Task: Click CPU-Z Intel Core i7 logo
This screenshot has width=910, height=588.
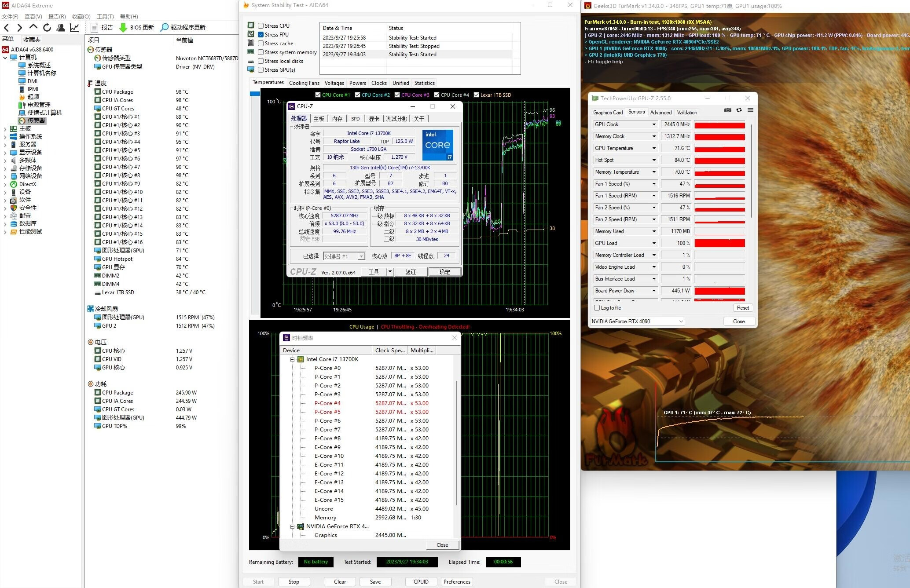Action: (x=437, y=145)
